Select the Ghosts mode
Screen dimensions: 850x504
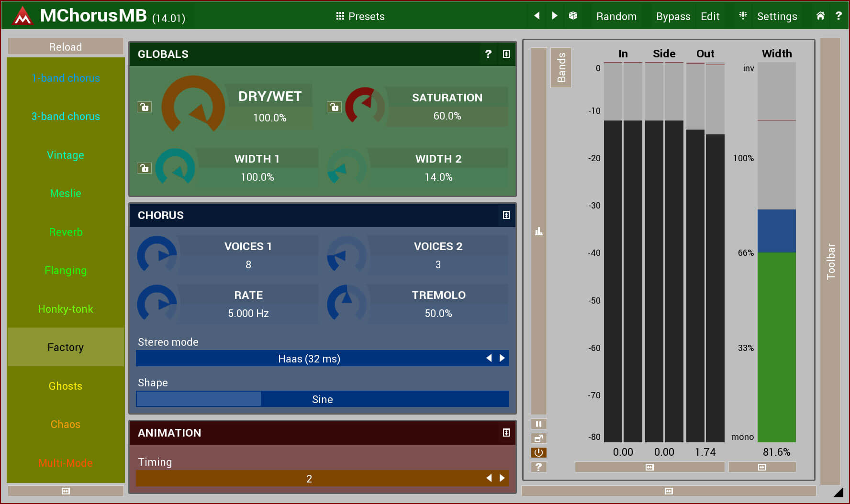click(x=66, y=386)
